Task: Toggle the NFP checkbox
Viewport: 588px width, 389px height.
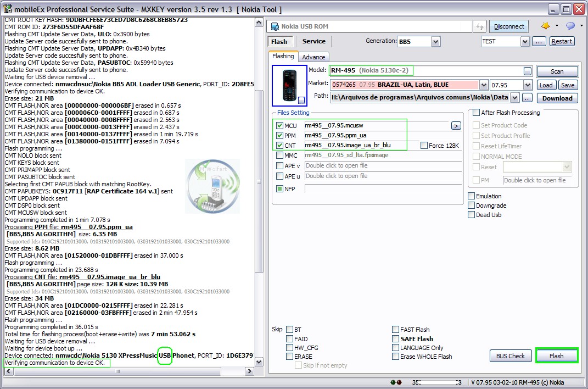Action: coord(279,188)
